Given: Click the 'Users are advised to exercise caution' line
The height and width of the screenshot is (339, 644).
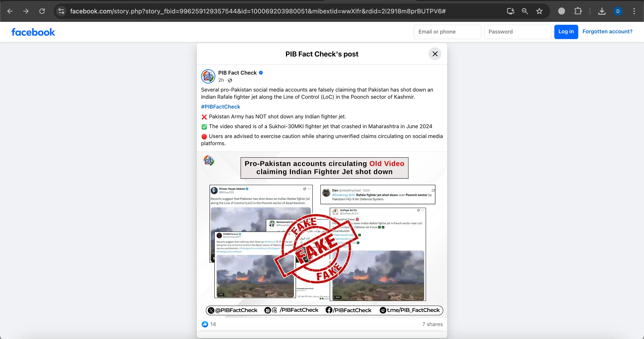Looking at the screenshot, I should point(322,140).
